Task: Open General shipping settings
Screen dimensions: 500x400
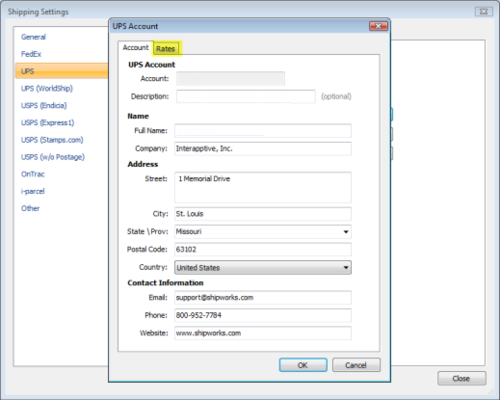Action: point(33,37)
